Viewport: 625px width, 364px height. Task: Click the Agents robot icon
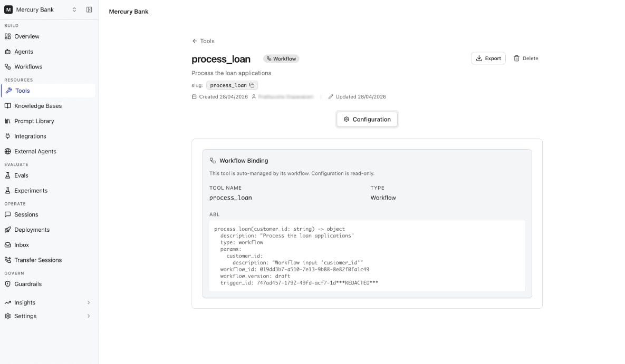(7, 52)
